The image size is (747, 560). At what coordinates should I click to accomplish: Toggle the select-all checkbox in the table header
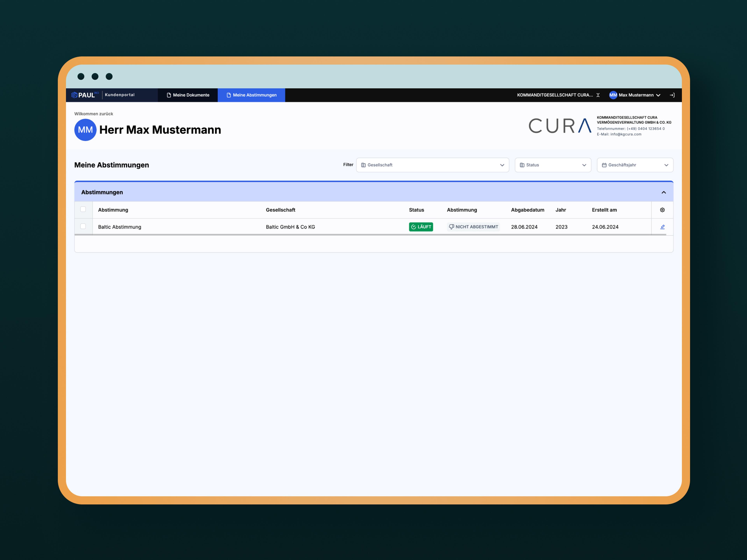(x=83, y=209)
